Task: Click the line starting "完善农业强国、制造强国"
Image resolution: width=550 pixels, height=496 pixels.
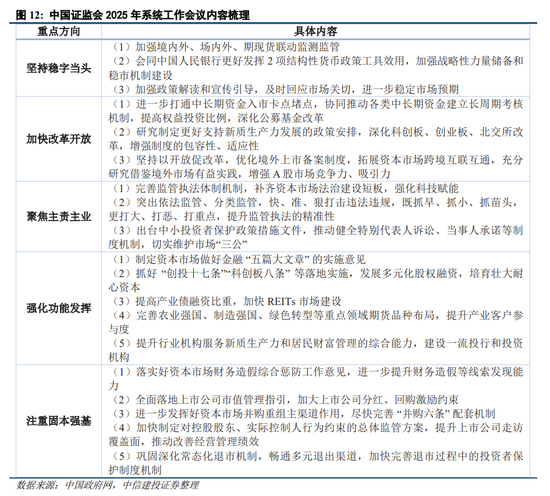Action: 316,315
